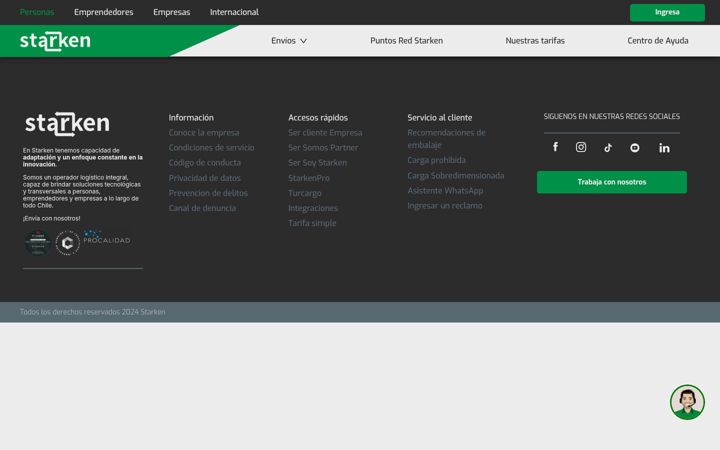Open Carga Sobredimensionada link
The image size is (720, 450).
coord(456,175)
